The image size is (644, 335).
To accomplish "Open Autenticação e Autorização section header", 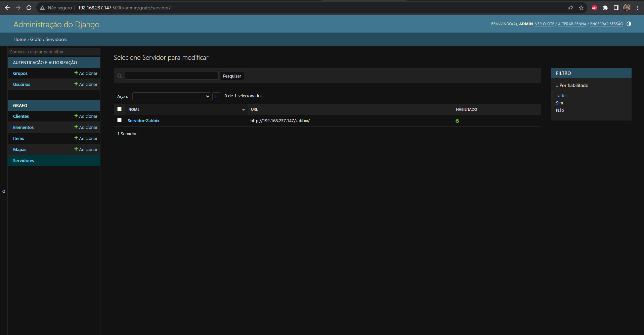I will [x=45, y=62].
